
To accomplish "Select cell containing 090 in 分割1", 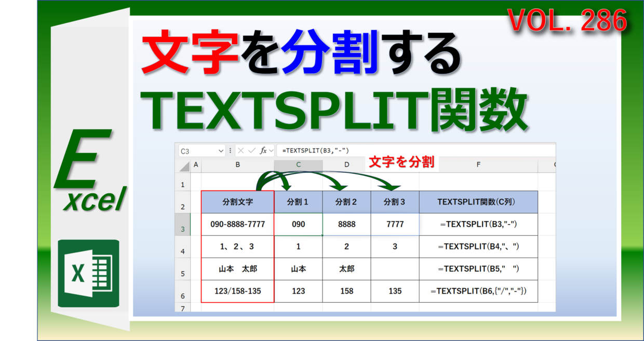I will pos(298,224).
